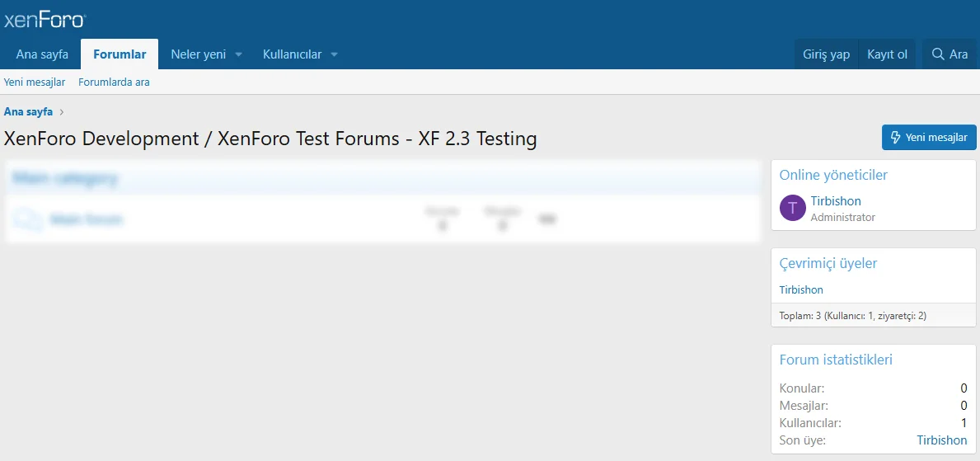The image size is (980, 461).
Task: Expand the Neler yeni dropdown arrow
Action: point(238,55)
